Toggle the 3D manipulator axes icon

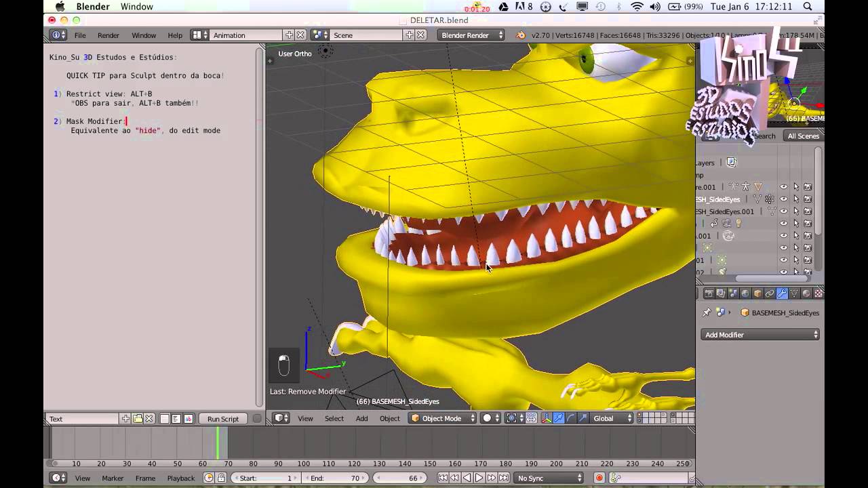tap(547, 418)
